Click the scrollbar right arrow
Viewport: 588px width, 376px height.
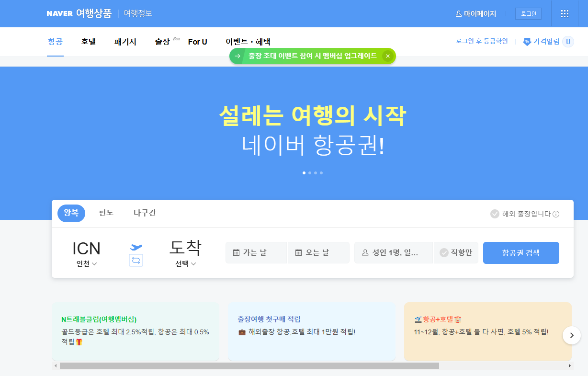570,365
